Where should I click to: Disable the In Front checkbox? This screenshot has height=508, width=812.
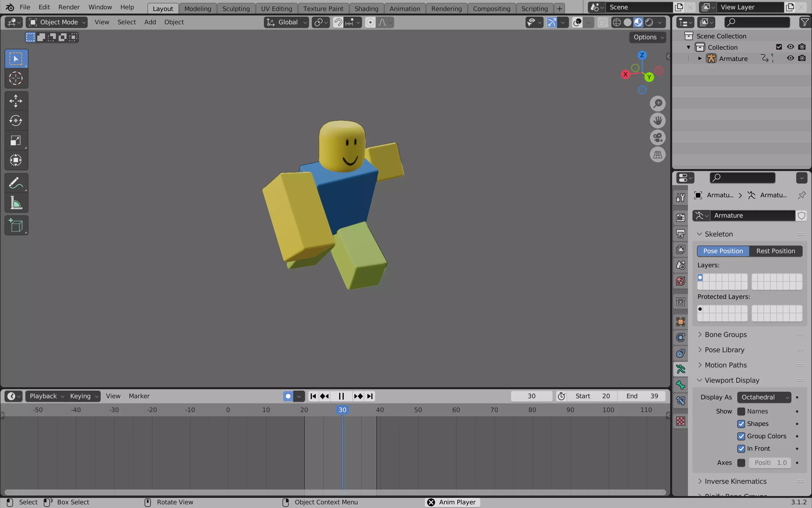(741, 448)
